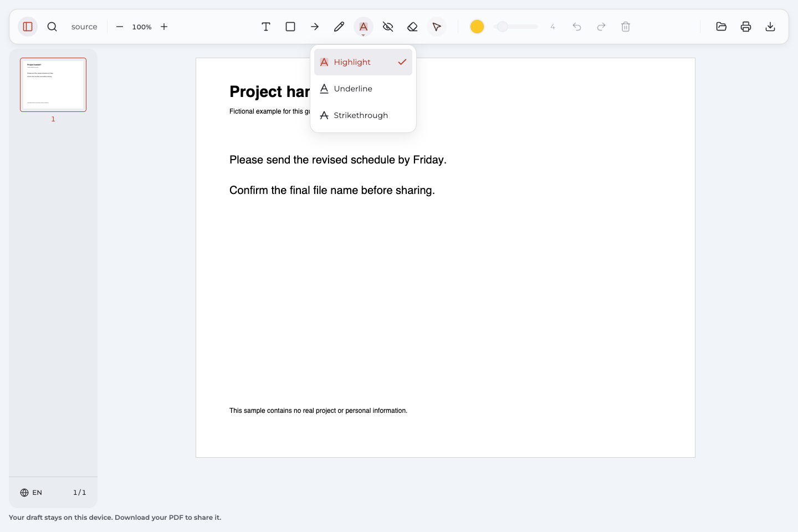Click the 'This sample contains' footer text
798x532 pixels.
click(318, 411)
